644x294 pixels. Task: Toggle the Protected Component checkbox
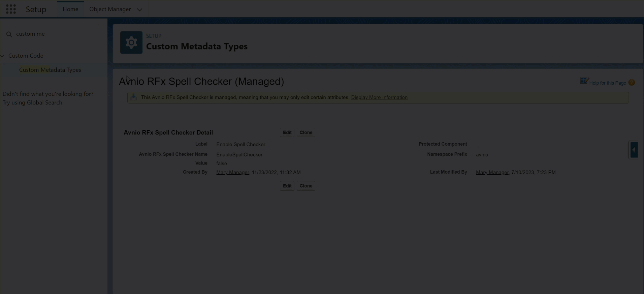click(x=481, y=145)
